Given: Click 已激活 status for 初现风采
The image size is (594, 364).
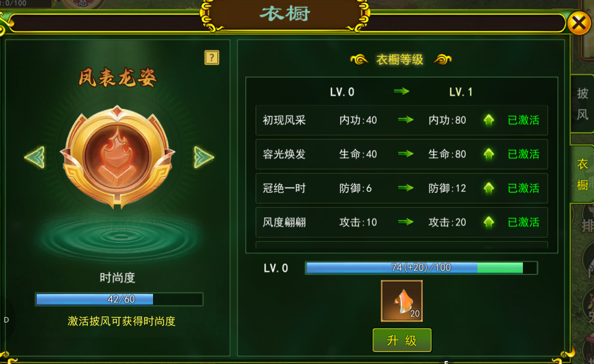Looking at the screenshot, I should pos(523,120).
